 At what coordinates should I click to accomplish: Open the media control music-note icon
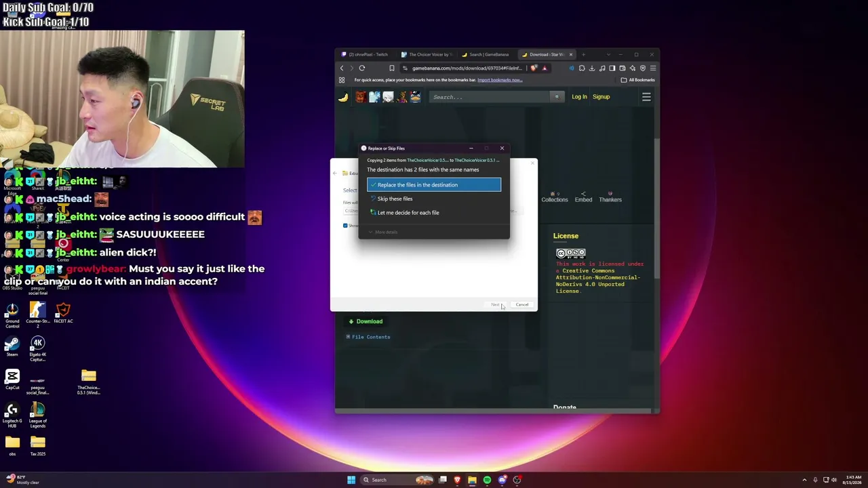[602, 68]
